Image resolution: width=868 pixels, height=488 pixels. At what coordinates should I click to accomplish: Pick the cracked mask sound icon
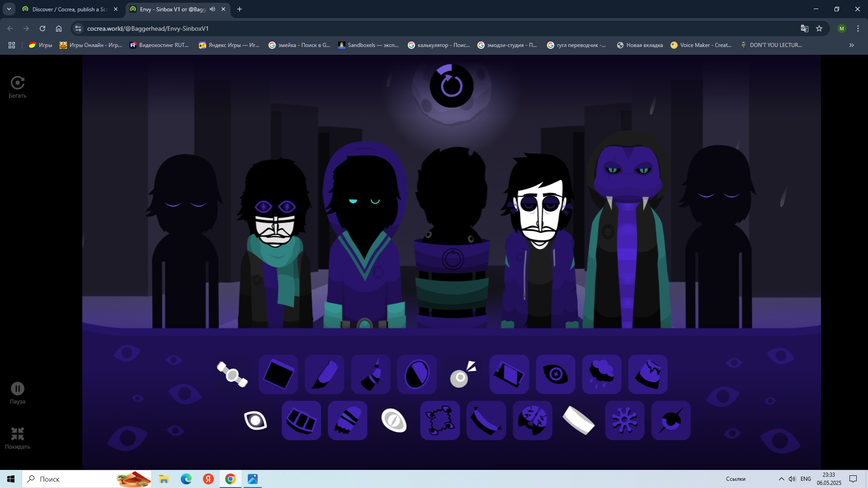point(532,420)
